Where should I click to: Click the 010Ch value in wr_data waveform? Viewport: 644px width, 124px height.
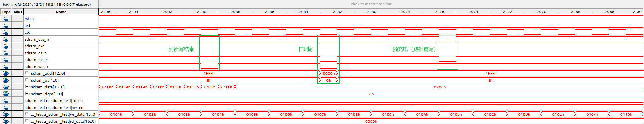tap(490, 114)
